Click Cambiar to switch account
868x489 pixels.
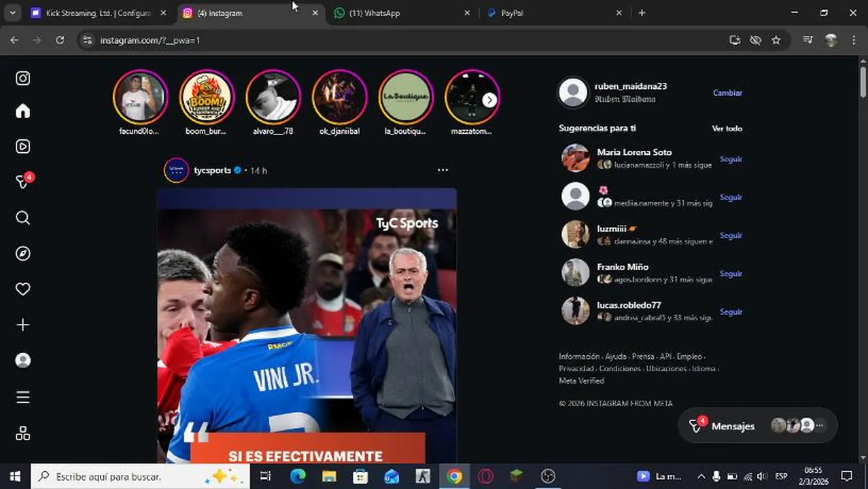coord(727,93)
